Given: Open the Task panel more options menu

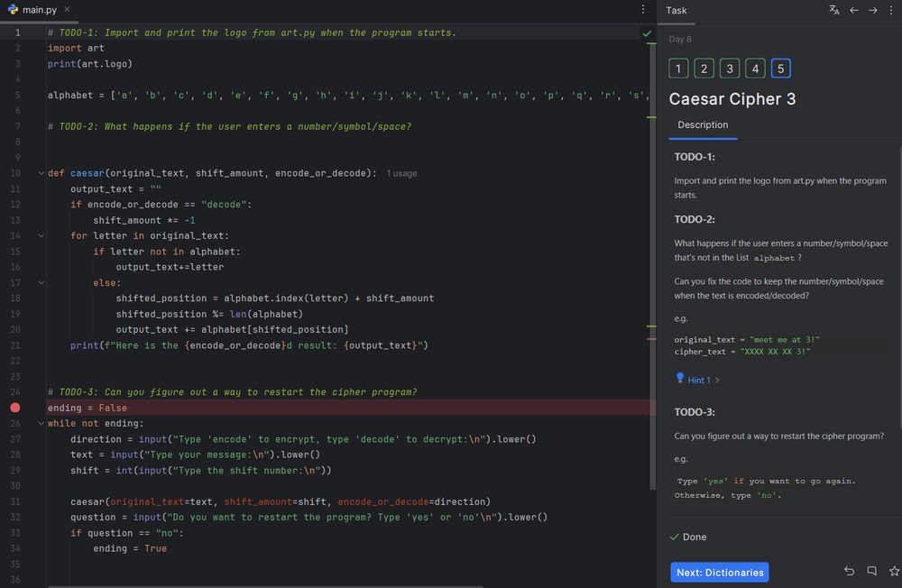Looking at the screenshot, I should pos(891,10).
